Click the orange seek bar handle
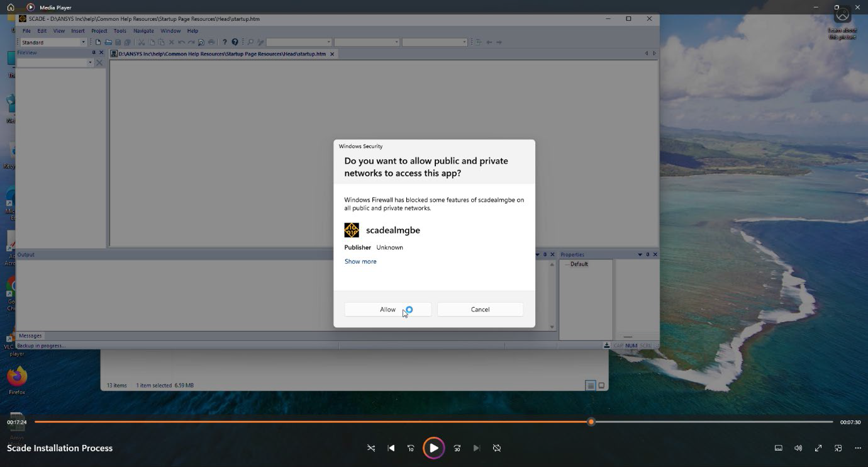Image resolution: width=868 pixels, height=467 pixels. click(x=591, y=422)
